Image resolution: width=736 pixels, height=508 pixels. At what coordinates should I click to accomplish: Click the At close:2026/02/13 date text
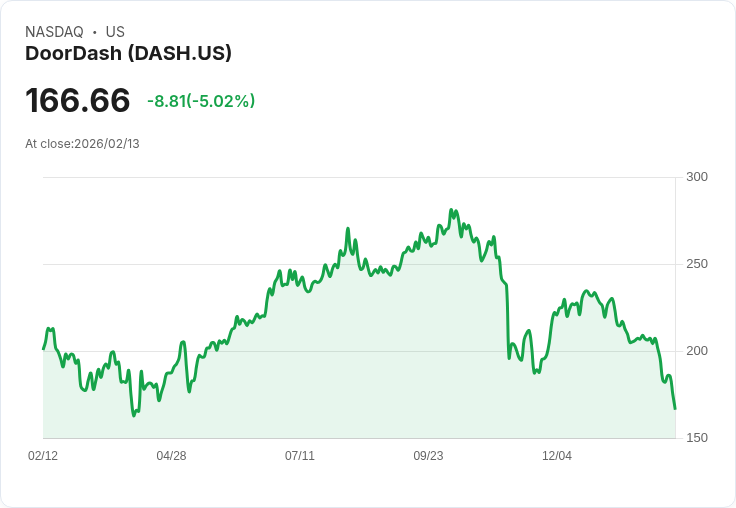coord(82,144)
